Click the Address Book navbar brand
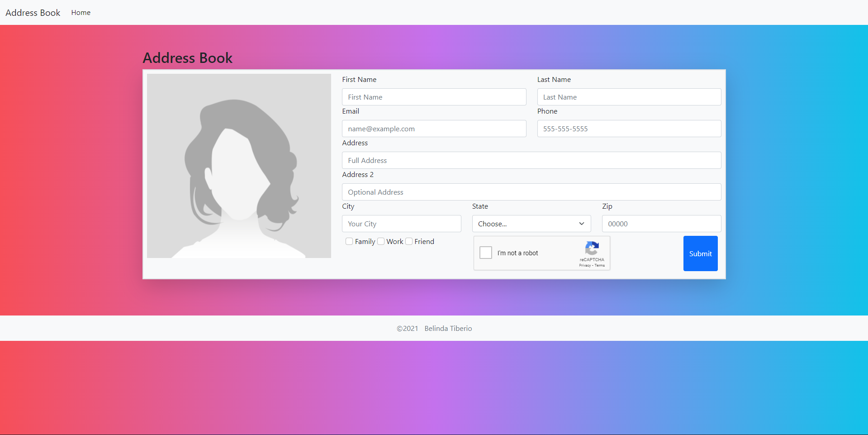868x435 pixels. point(33,13)
